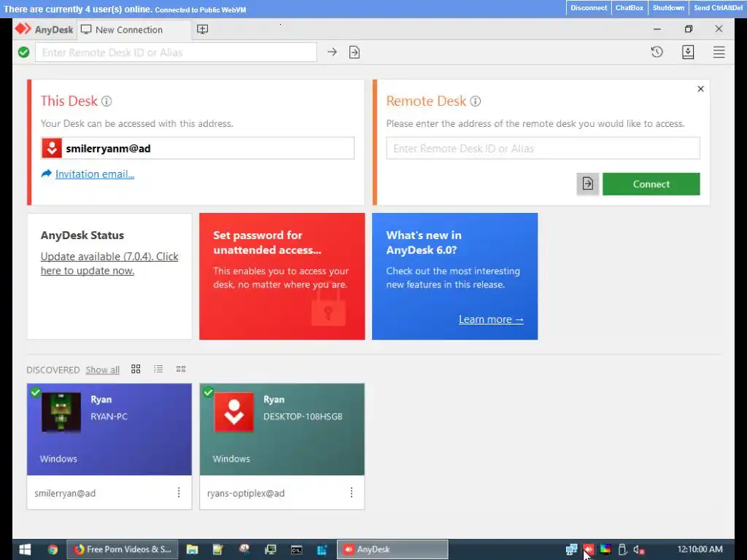Open the Notepad++ taskbar icon
This screenshot has height=560, width=747.
(217, 550)
